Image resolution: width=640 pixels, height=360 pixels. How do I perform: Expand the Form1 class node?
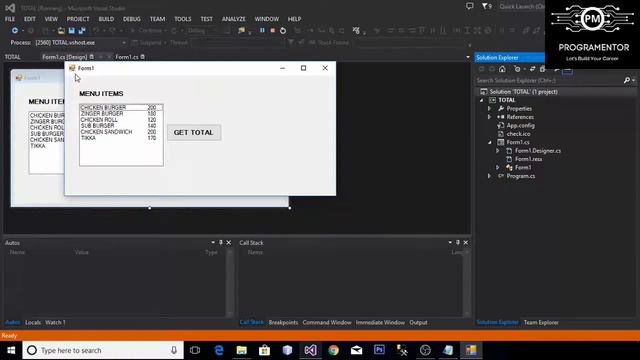coord(498,167)
